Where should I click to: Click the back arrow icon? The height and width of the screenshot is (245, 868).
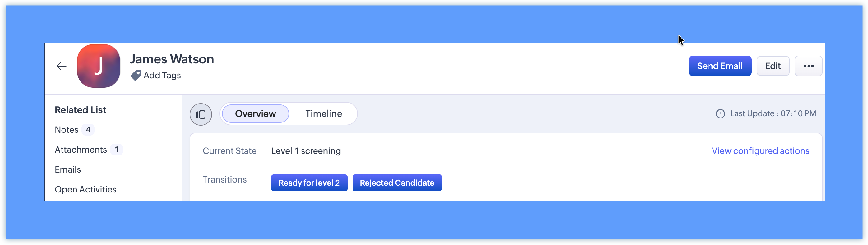61,66
